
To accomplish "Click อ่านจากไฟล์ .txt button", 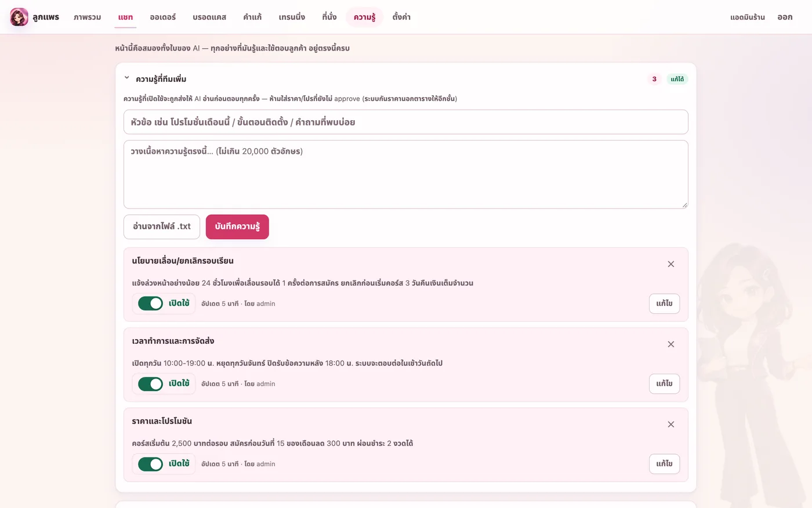I will click(x=162, y=226).
